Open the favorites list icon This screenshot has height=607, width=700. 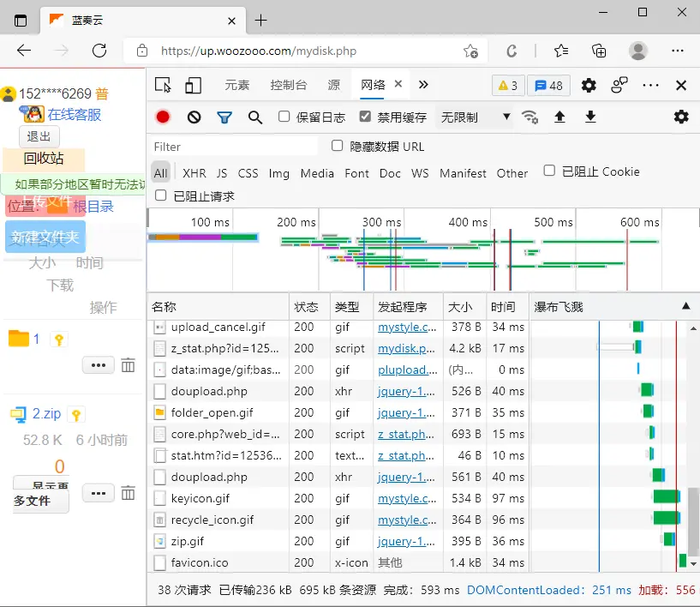point(561,51)
